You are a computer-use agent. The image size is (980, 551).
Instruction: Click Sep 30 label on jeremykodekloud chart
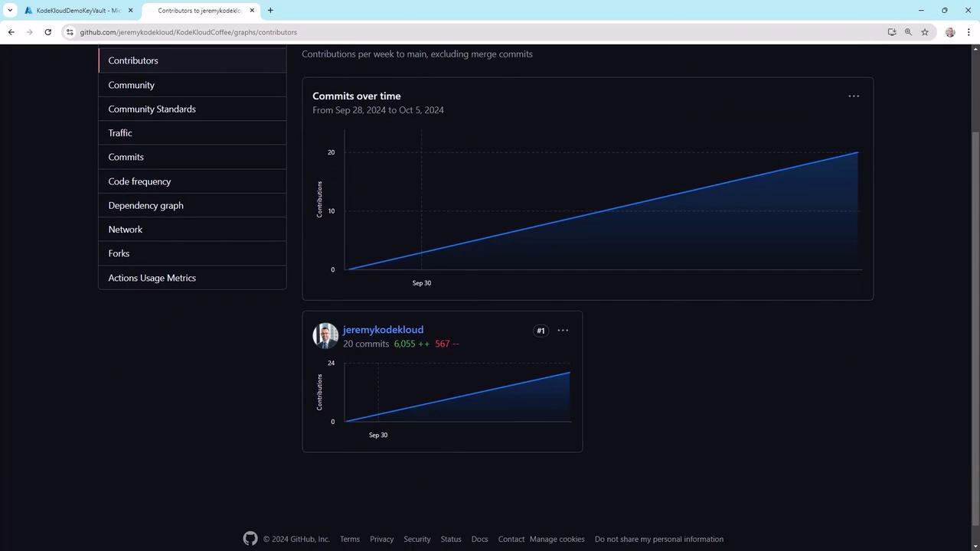point(378,435)
